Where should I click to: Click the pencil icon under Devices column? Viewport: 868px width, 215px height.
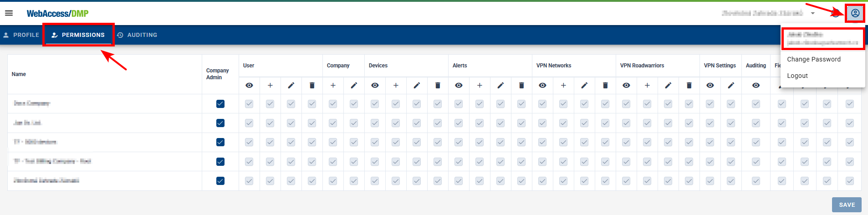coord(417,86)
